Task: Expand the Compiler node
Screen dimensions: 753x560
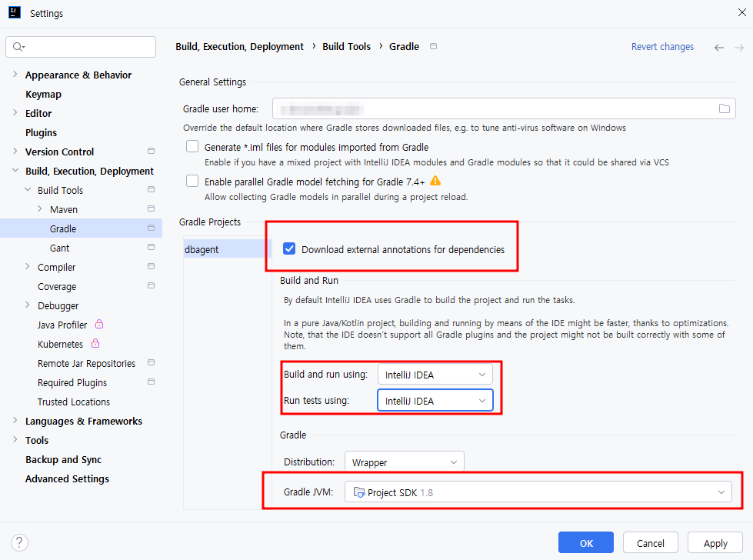Action: click(x=28, y=266)
